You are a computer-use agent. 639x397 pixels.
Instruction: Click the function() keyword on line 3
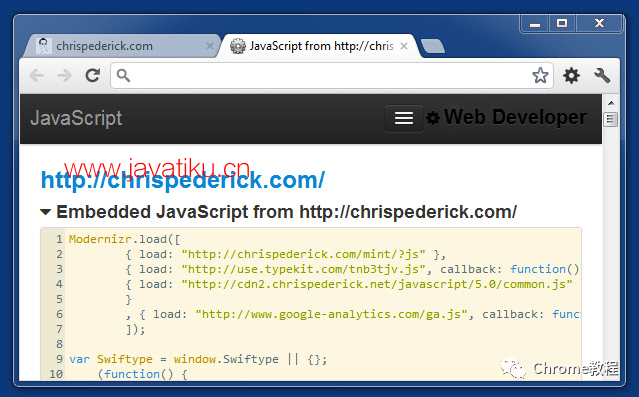click(x=545, y=269)
